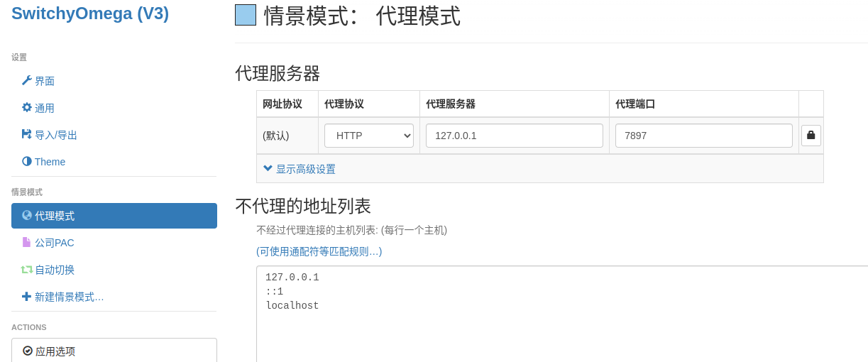Select the 公司PAC profile
868x362 pixels.
(114, 243)
